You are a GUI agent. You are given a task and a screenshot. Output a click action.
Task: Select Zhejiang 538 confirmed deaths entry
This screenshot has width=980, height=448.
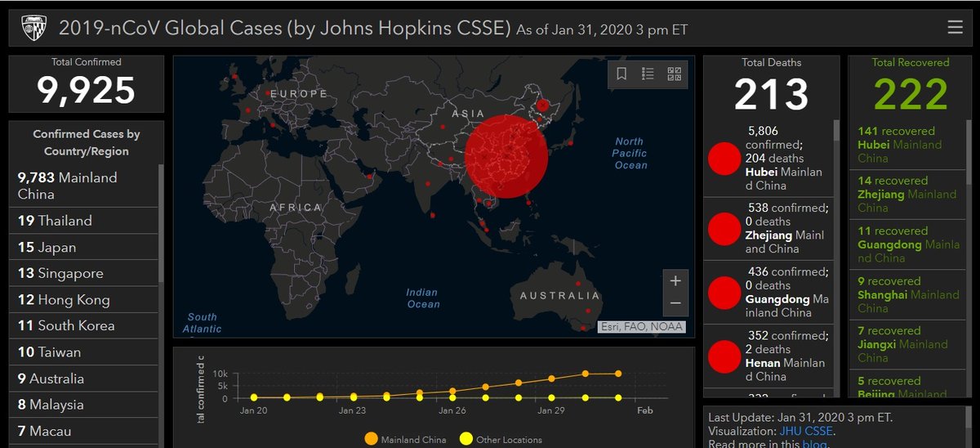[768, 229]
